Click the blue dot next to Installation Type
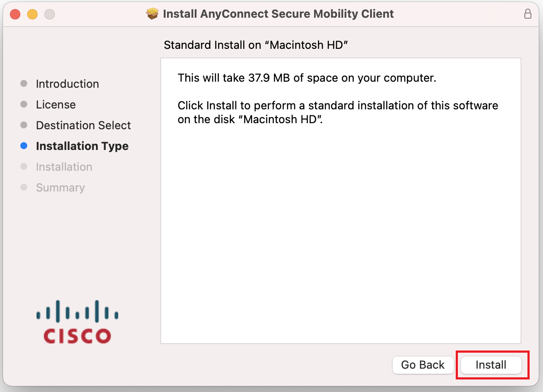The image size is (543, 392). point(24,146)
